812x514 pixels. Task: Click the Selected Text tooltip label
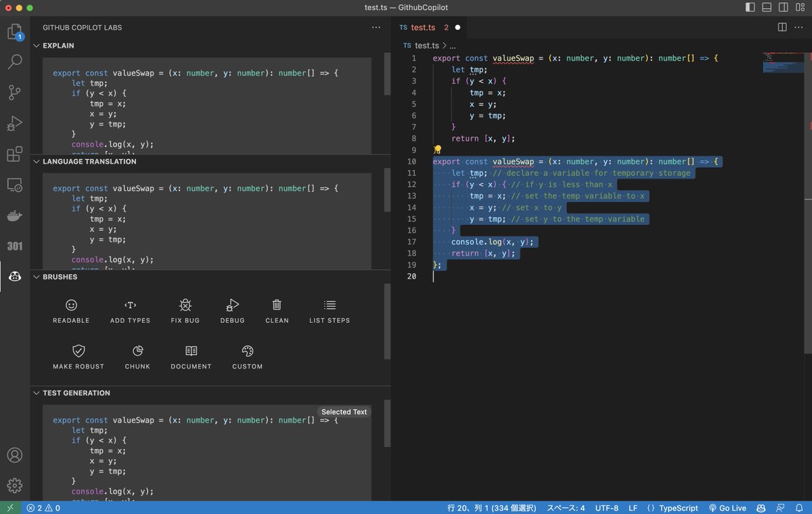point(344,412)
